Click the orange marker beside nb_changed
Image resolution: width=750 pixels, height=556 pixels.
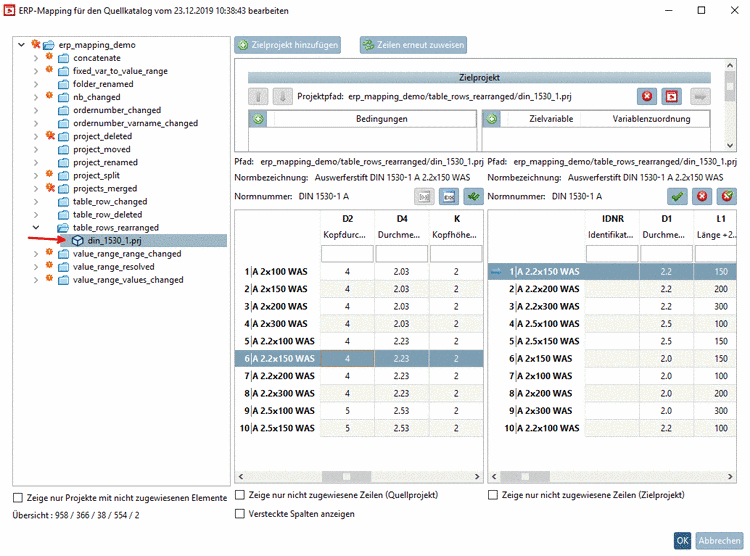[49, 95]
